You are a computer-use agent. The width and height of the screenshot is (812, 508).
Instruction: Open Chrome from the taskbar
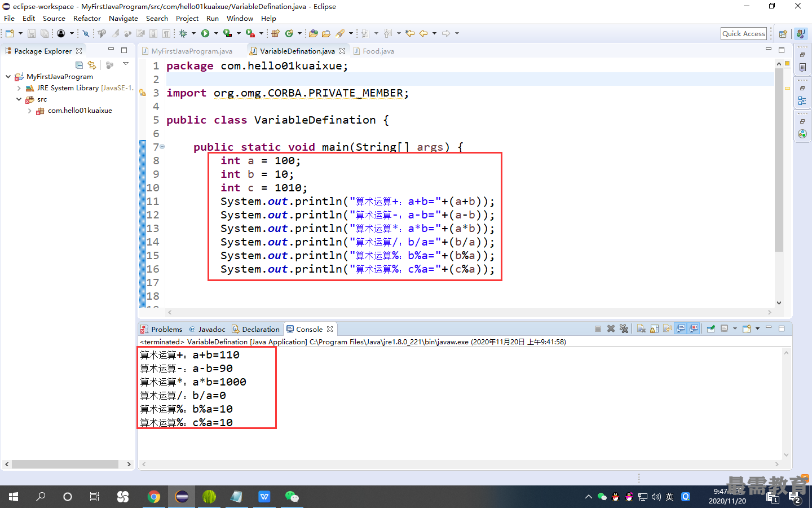(x=153, y=497)
